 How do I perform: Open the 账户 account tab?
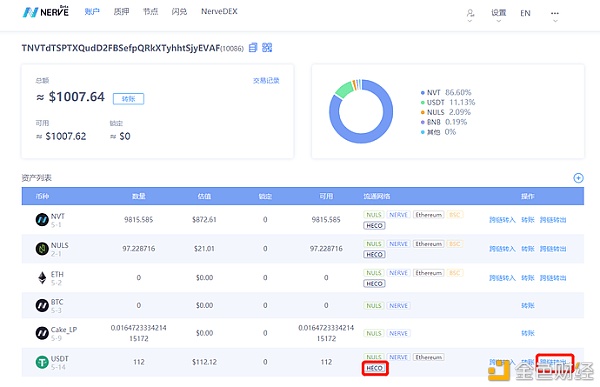click(92, 12)
